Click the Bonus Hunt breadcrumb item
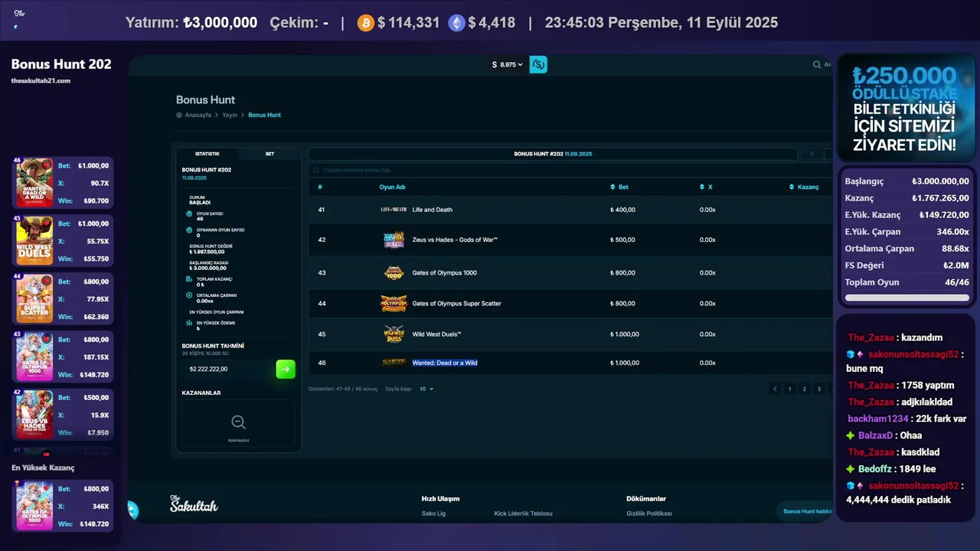Screen dimensions: 980x551 264,115
